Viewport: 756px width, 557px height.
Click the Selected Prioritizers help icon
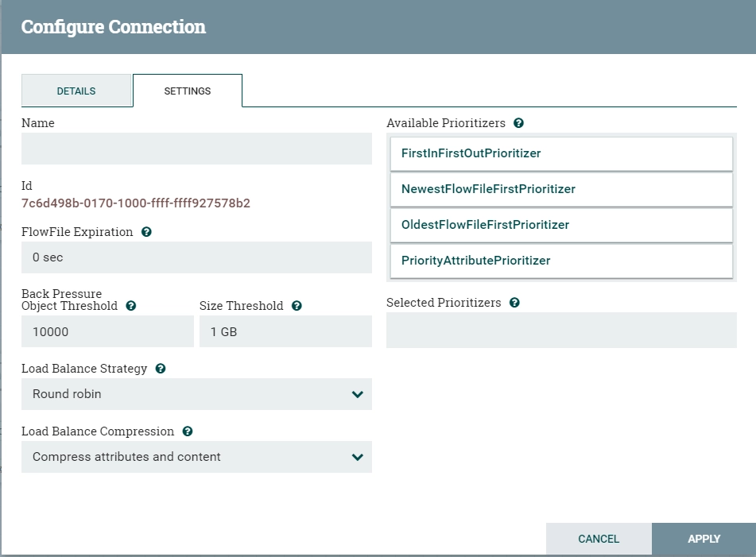[x=515, y=303]
